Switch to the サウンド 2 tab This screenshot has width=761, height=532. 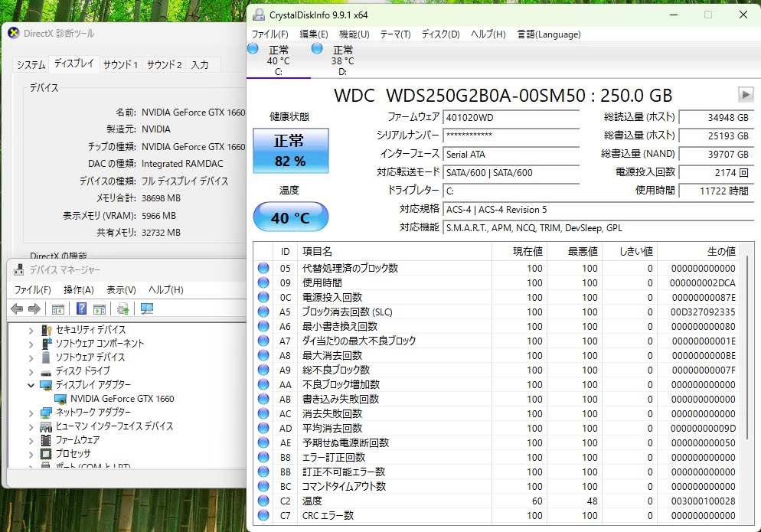[164, 64]
